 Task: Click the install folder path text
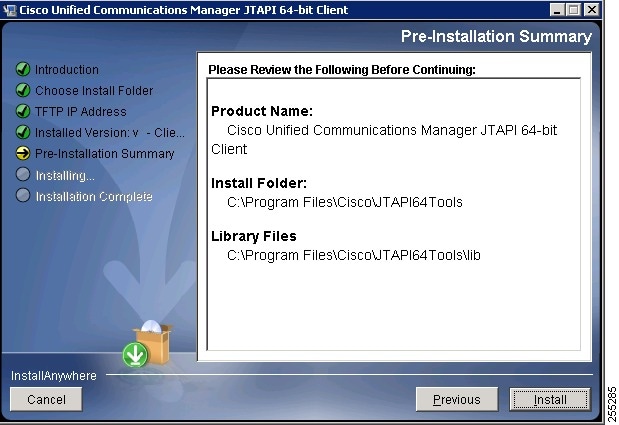(345, 202)
